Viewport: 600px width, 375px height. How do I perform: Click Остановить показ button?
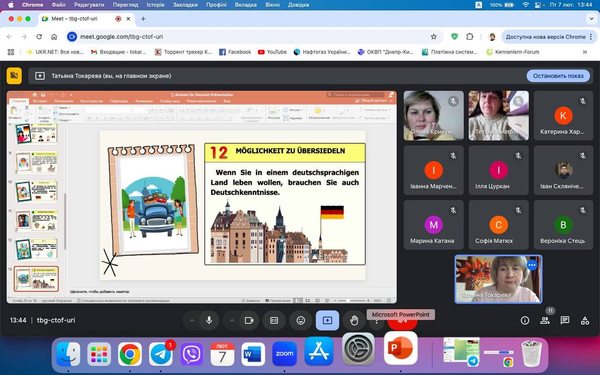coord(558,76)
